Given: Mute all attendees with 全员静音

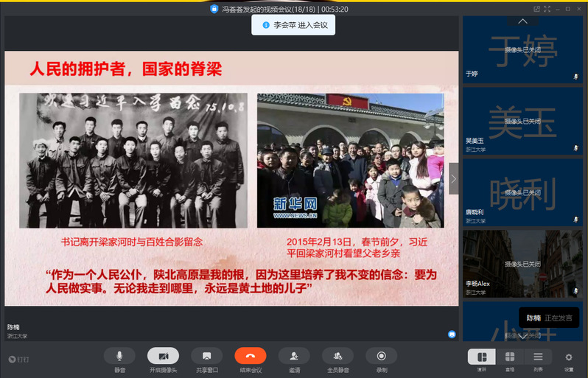Looking at the screenshot, I should pyautogui.click(x=338, y=356).
